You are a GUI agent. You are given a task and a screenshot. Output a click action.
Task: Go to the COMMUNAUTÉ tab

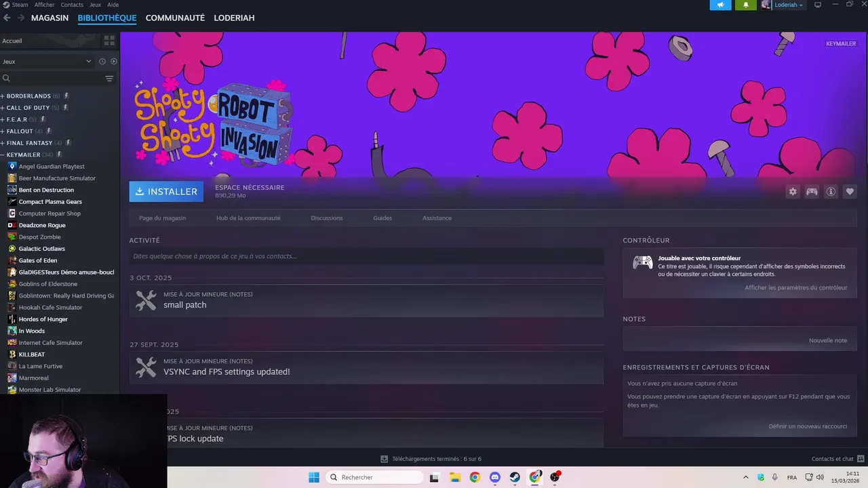click(175, 18)
